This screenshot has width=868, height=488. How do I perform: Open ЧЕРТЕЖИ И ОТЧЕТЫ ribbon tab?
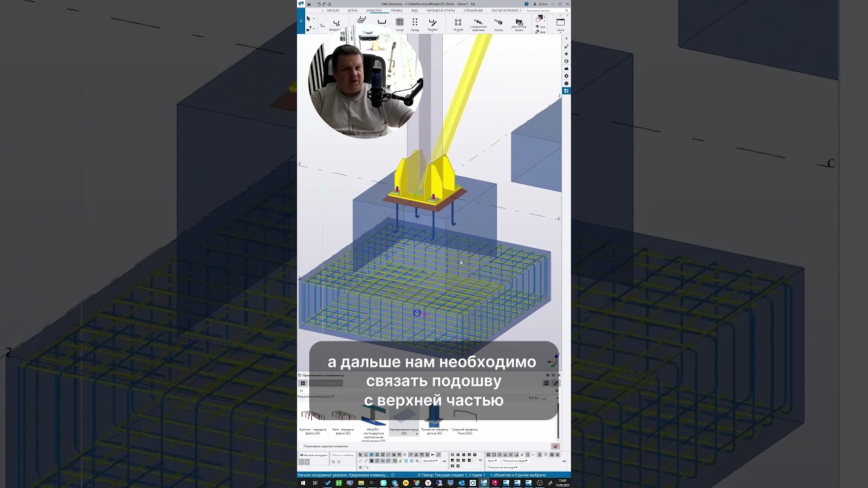[x=441, y=10]
